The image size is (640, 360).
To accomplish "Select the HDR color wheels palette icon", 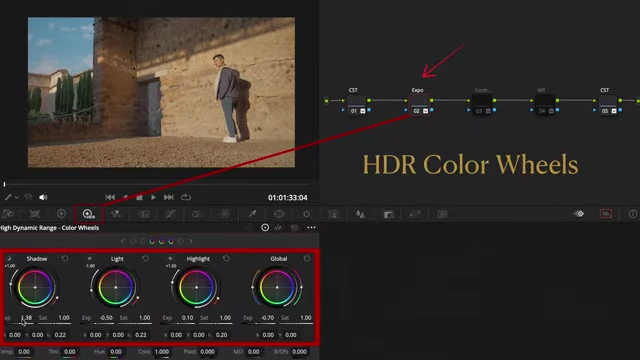I will click(88, 214).
